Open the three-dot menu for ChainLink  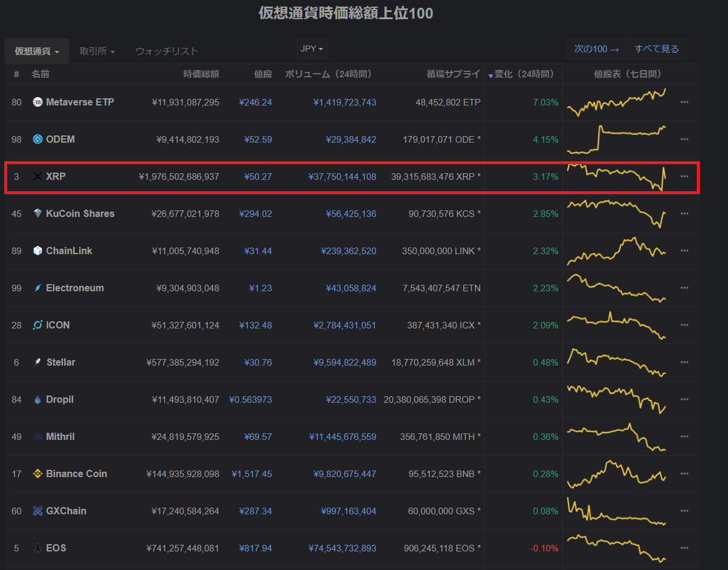[684, 251]
